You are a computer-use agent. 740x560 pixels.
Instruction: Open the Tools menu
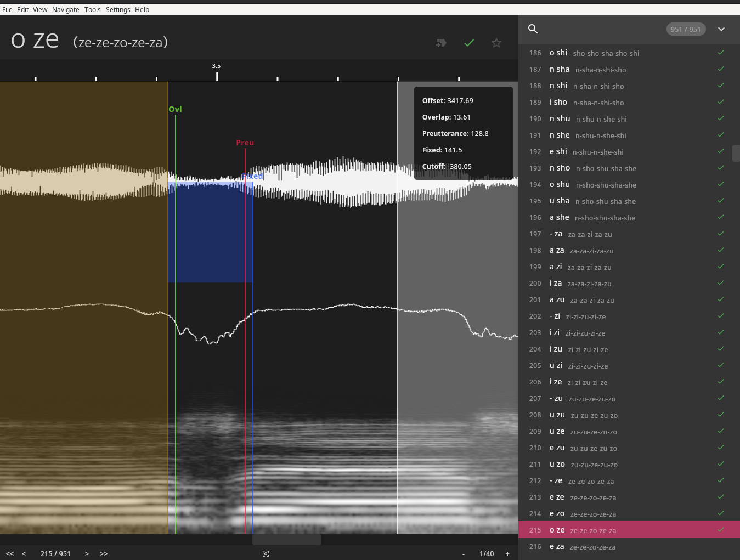92,10
